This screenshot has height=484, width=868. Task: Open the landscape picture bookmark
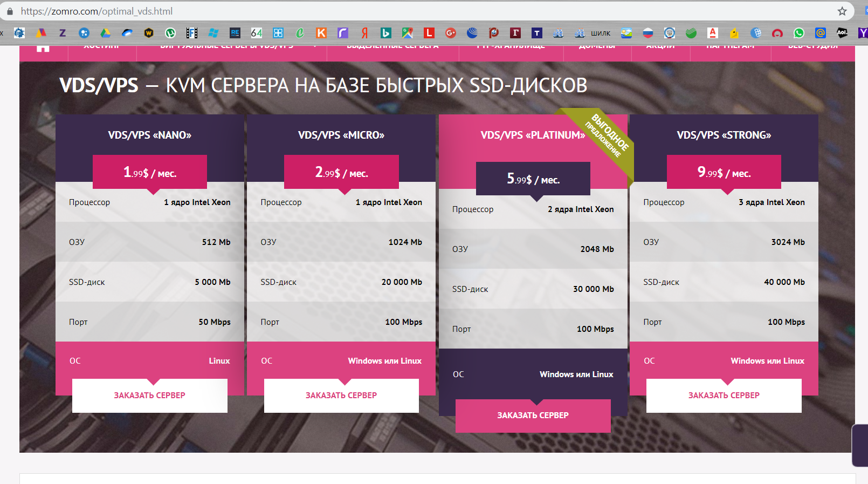click(626, 33)
